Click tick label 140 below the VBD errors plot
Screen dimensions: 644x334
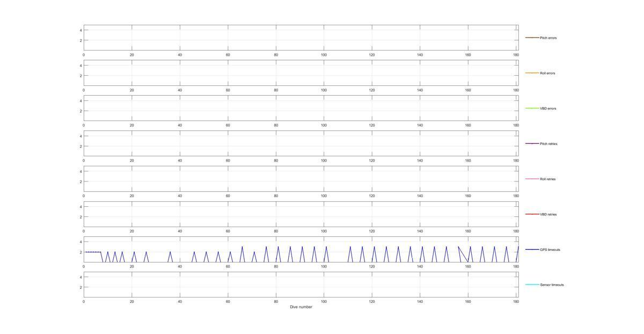420,125
